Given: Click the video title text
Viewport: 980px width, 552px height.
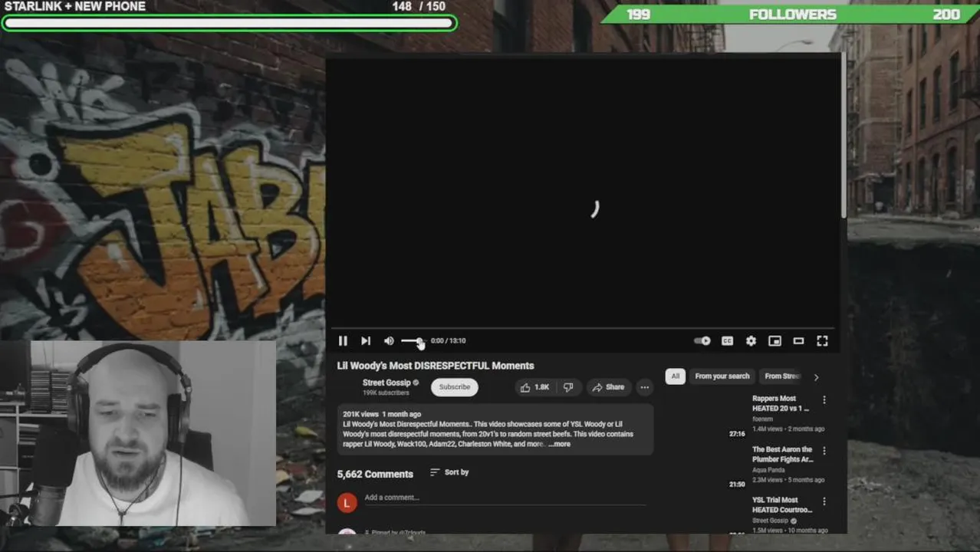Looking at the screenshot, I should [x=436, y=366].
